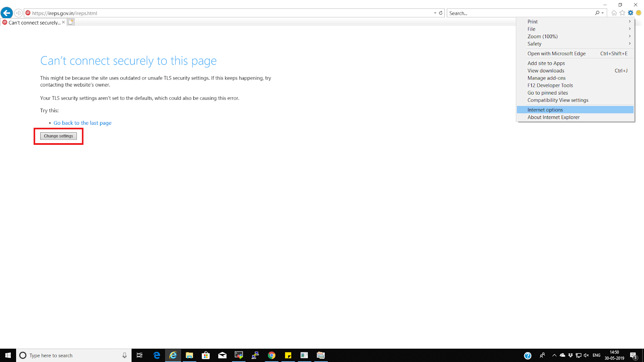Expand the File submenu
This screenshot has height=362, width=644.
[x=575, y=29]
